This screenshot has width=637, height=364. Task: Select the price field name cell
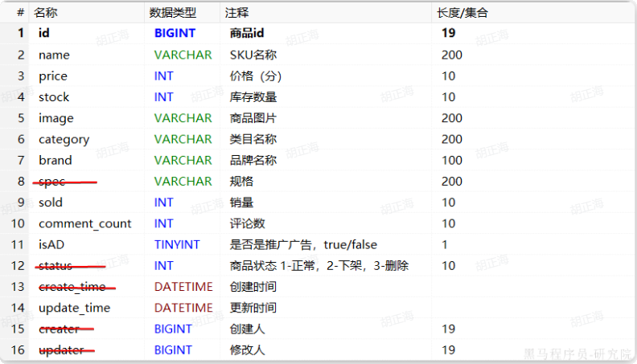click(53, 76)
